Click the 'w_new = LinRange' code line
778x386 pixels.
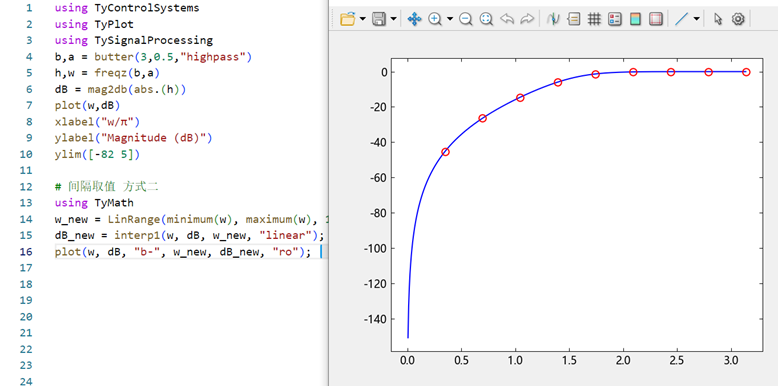(x=191, y=219)
